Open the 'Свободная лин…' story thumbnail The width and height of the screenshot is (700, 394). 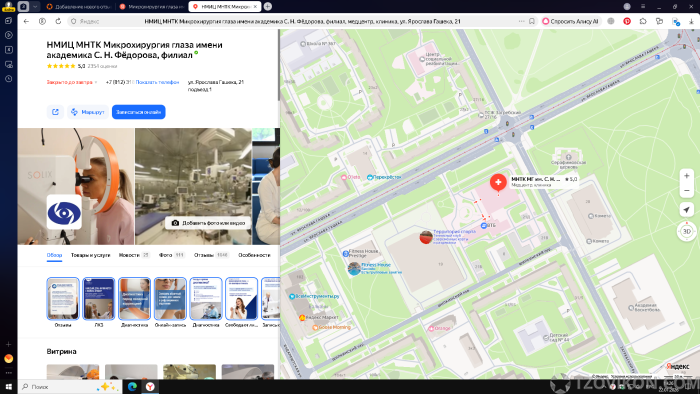click(242, 299)
